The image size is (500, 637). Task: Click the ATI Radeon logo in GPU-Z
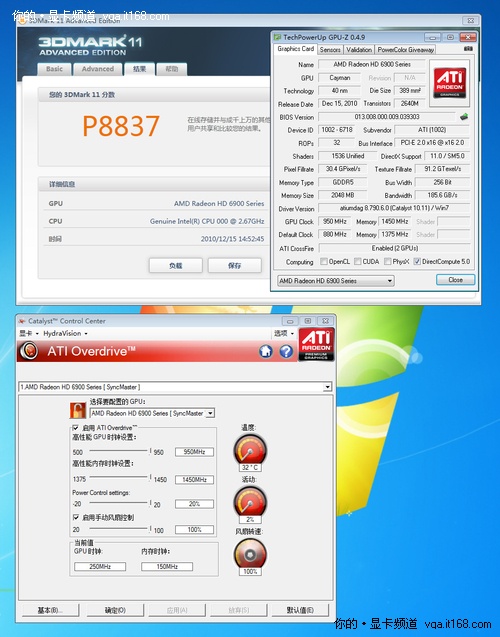(x=450, y=82)
